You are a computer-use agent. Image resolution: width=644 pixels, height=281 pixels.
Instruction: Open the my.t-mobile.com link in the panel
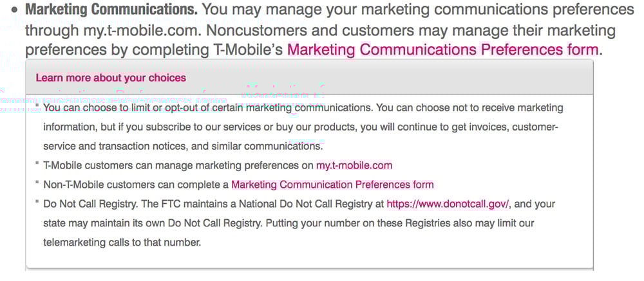point(354,165)
